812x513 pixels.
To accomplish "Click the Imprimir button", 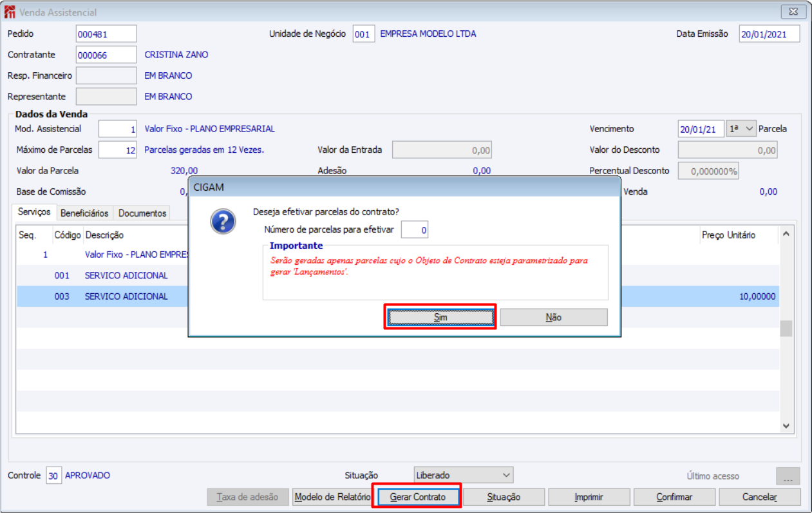I will click(589, 497).
